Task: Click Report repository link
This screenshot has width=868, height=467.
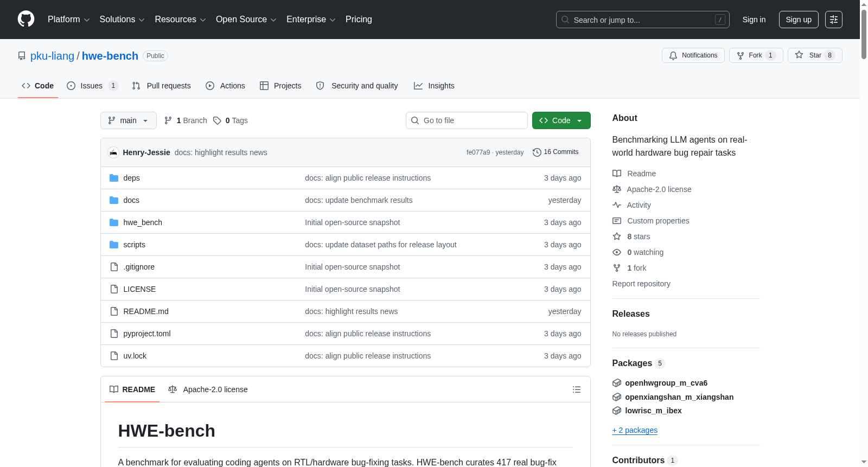Action: (x=641, y=284)
